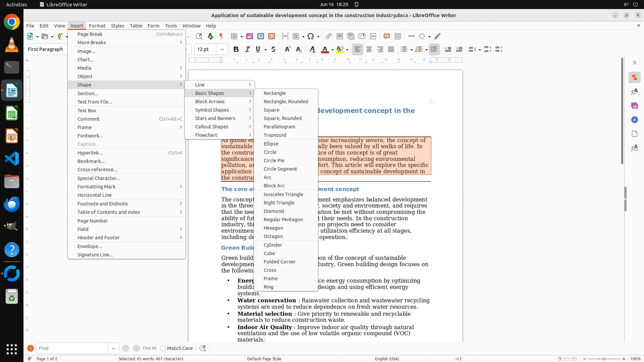
Task: Click the Find All button
Action: [x=149, y=348]
